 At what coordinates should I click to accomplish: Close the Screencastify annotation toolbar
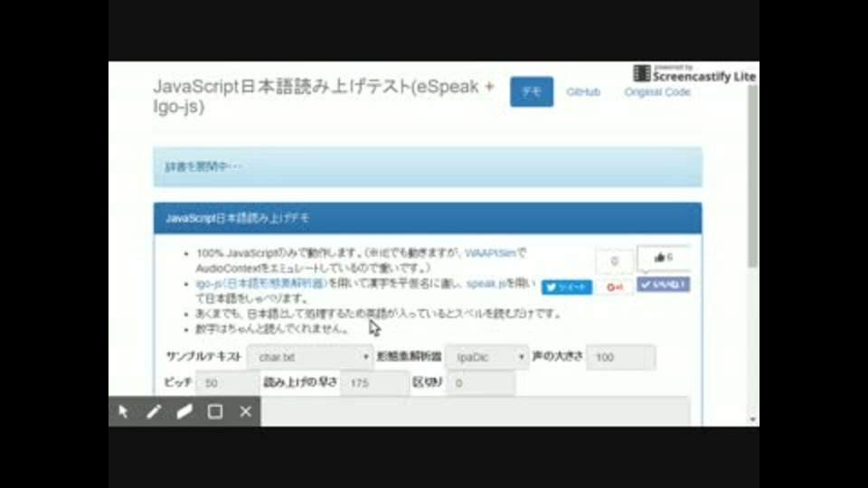[246, 412]
